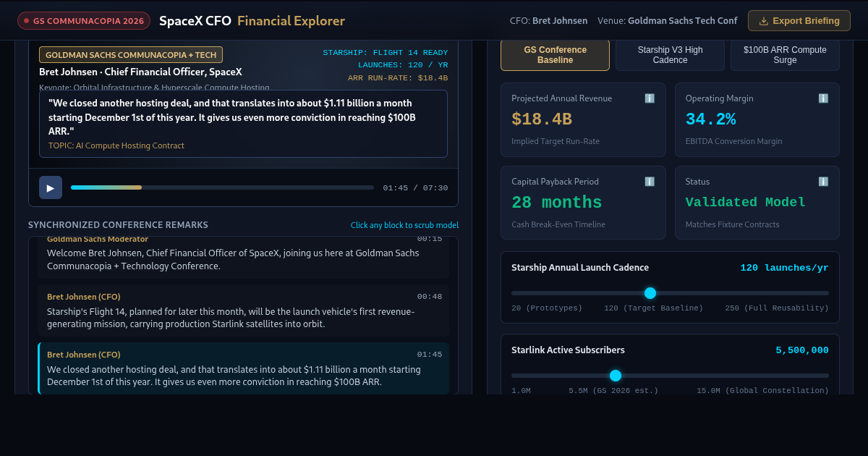Click the GS Communacopia 2026 badge
Viewport: 868px width, 456px height.
84,21
